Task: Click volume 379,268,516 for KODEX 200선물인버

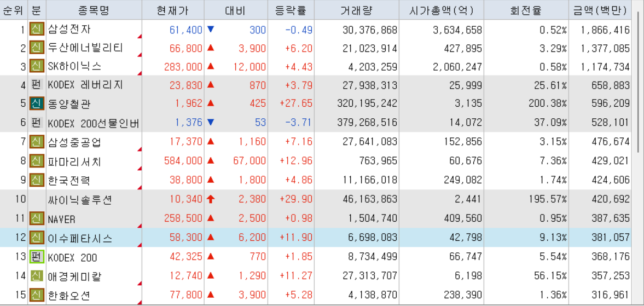Action: [x=367, y=123]
